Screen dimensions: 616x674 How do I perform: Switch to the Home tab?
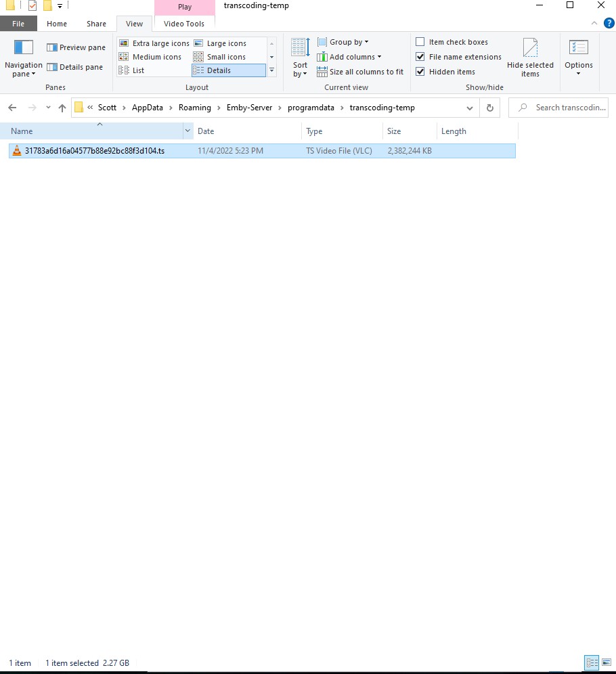[57, 24]
